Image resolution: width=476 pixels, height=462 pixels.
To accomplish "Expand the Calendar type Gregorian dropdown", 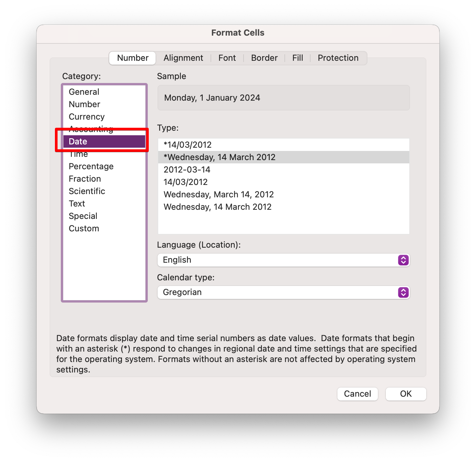I will pos(278,292).
